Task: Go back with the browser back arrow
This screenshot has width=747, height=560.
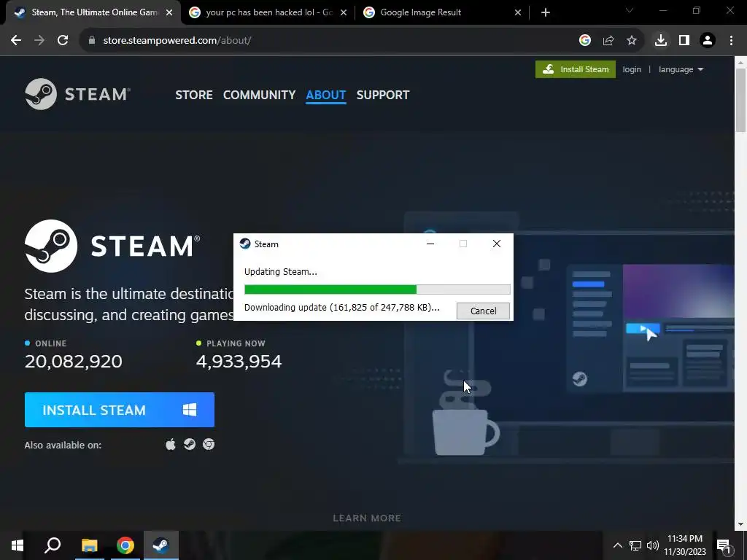Action: pos(16,41)
